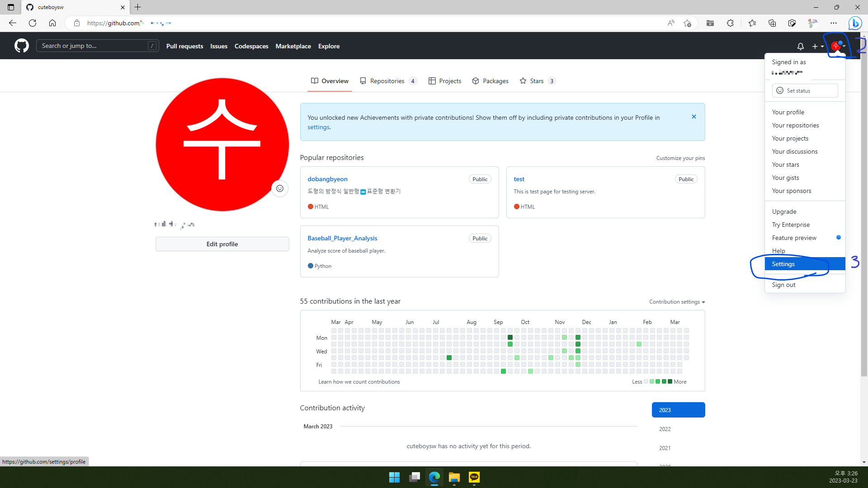
Task: Click settings link in notice
Action: (318, 127)
